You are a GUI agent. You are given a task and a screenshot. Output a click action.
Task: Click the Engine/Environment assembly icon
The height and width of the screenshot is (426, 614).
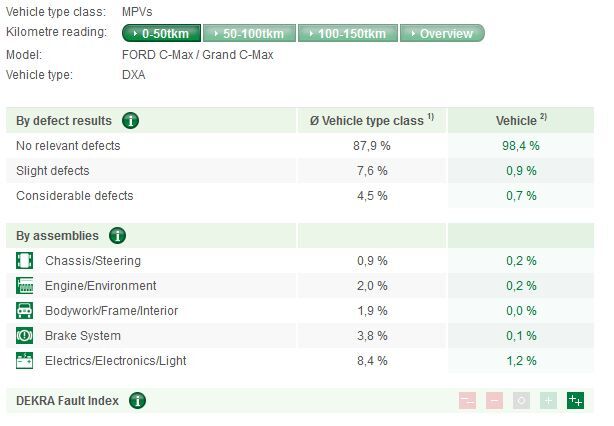click(25, 286)
